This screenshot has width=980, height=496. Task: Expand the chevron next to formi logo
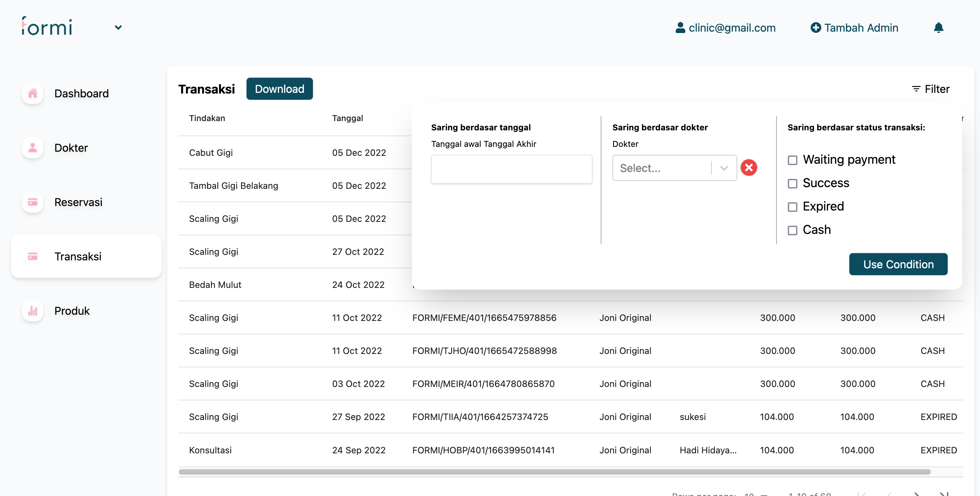point(118,28)
